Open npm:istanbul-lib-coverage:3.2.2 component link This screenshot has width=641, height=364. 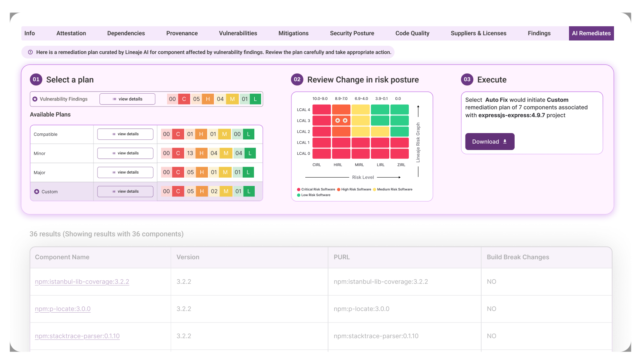click(82, 282)
